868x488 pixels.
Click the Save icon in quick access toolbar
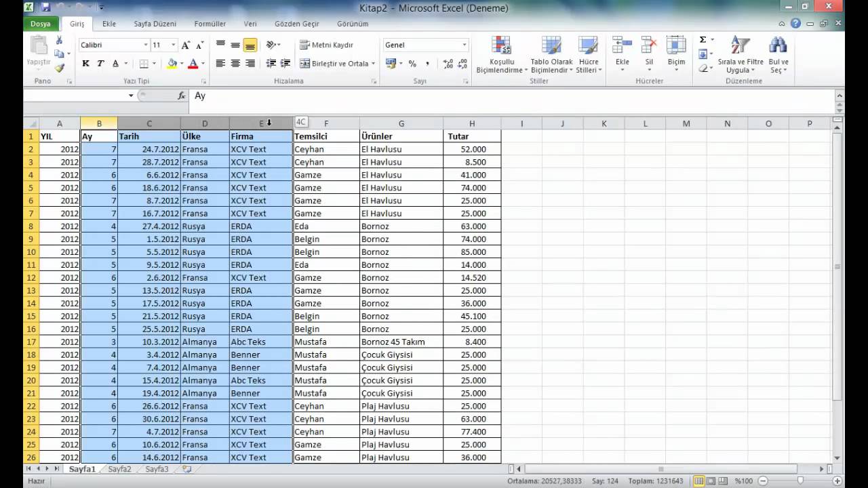[45, 7]
